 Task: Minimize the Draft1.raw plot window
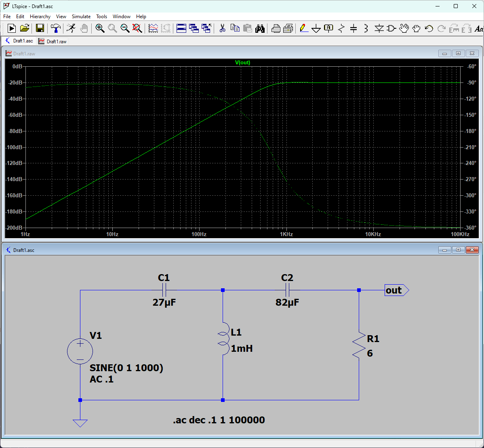444,53
